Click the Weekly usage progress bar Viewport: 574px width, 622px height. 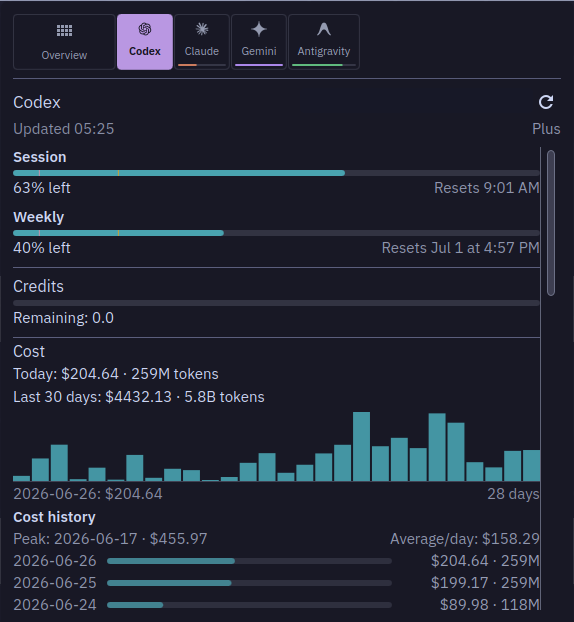click(x=276, y=233)
